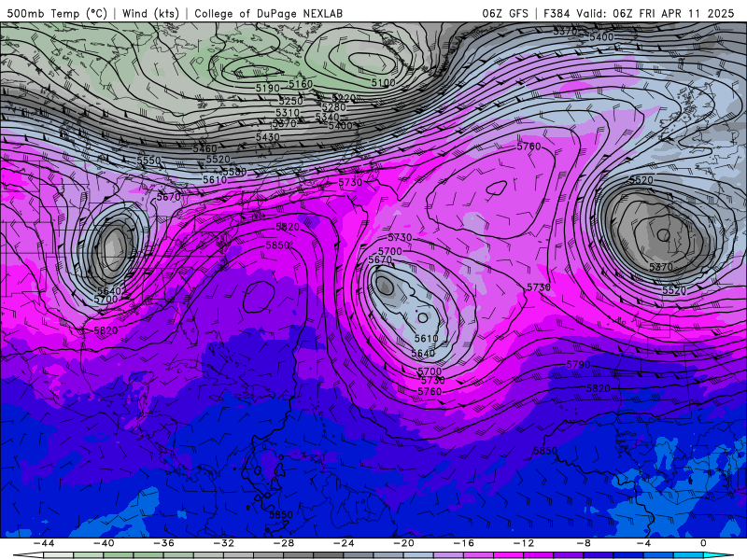
Task: Pick the 5550 contour label
Action: click(x=148, y=161)
